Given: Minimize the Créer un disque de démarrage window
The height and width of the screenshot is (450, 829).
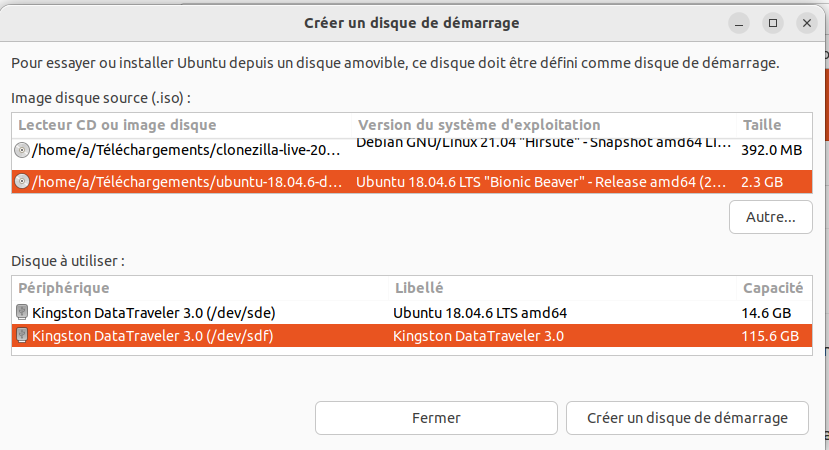Looking at the screenshot, I should [x=739, y=23].
